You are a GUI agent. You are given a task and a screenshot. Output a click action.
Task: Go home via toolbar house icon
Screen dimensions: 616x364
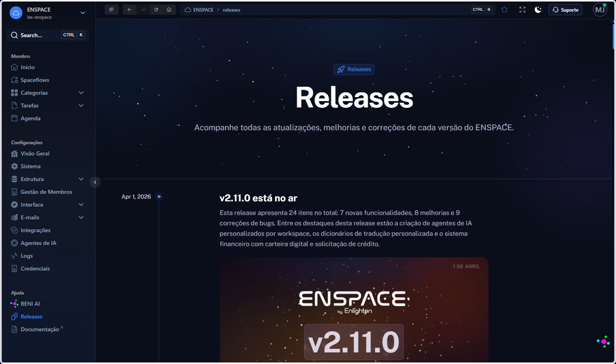coord(169,10)
